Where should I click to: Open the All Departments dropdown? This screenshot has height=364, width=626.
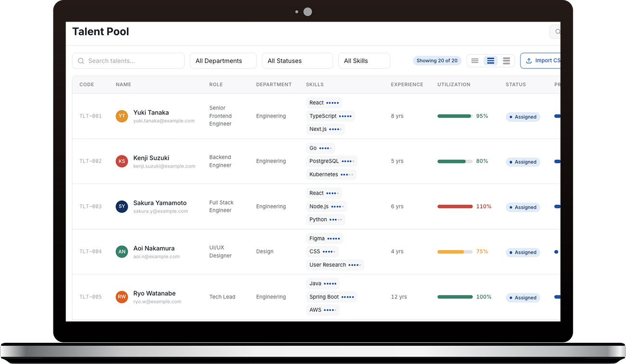(x=223, y=61)
